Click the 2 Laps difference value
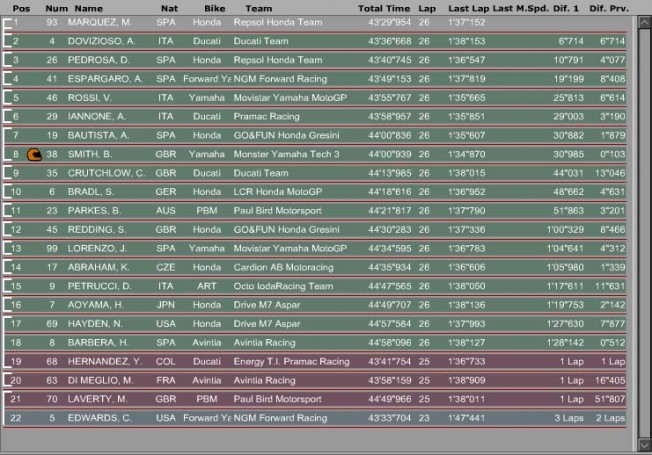This screenshot has width=652, height=455. click(x=610, y=418)
